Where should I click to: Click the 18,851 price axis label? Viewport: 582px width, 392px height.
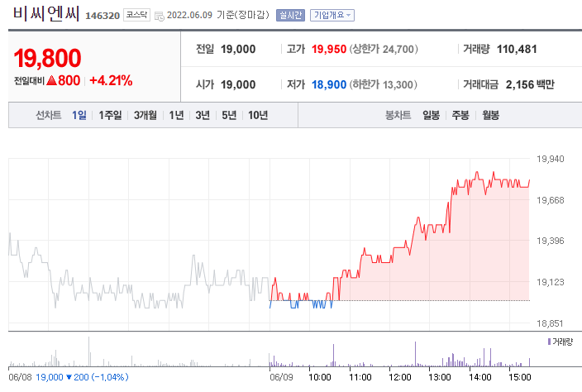pyautogui.click(x=550, y=323)
